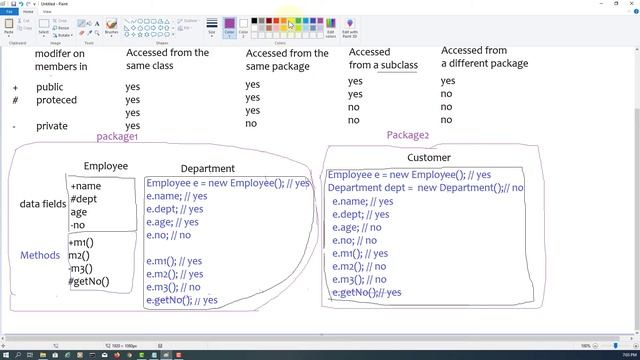This screenshot has height=360, width=640.
Task: Open File Explorer from the taskbar
Action: pyautogui.click(x=42, y=355)
